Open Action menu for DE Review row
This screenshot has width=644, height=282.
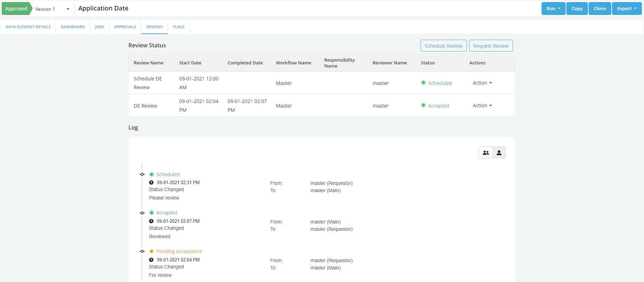coord(482,105)
